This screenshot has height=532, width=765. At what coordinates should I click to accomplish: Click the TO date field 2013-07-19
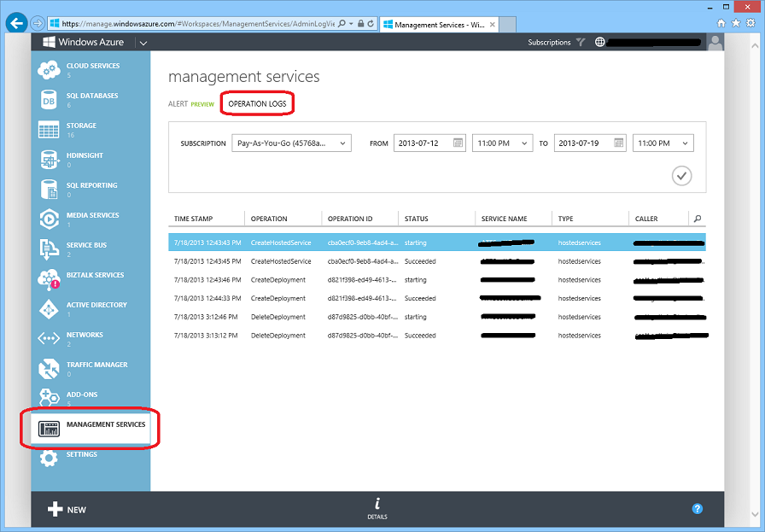(582, 143)
